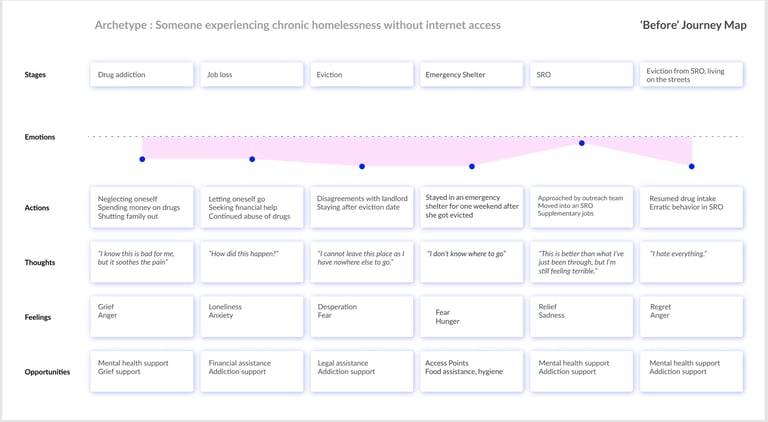Image resolution: width=768 pixels, height=422 pixels.
Task: Click the Job loss stage card
Action: [252, 74]
